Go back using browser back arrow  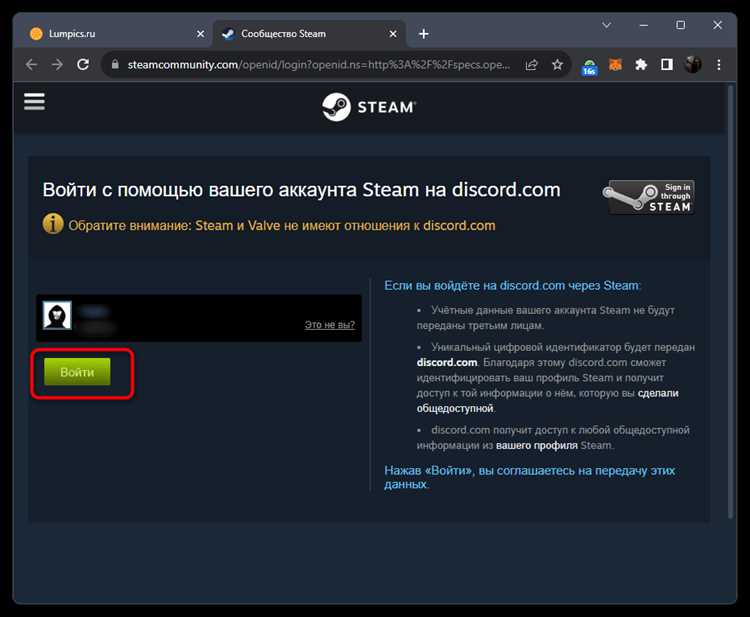[32, 65]
